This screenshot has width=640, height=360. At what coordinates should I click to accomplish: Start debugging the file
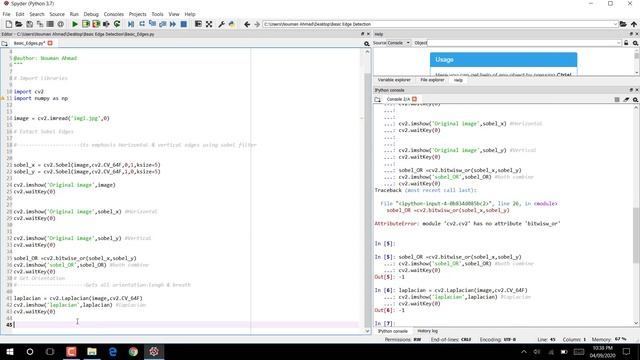tap(131, 24)
